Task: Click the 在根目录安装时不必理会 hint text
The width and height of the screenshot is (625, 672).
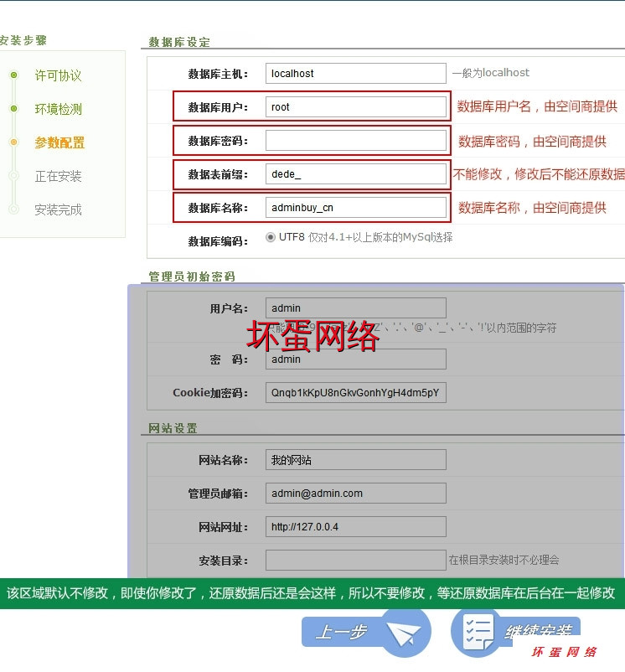Action: click(504, 560)
